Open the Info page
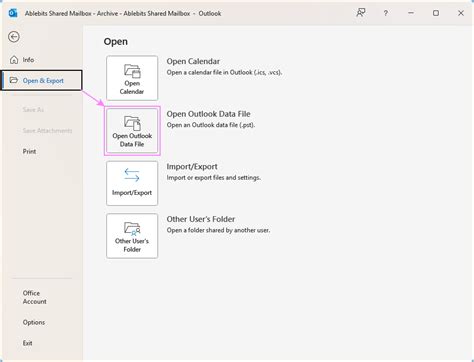Viewport: 474px width, 362px height. point(28,60)
